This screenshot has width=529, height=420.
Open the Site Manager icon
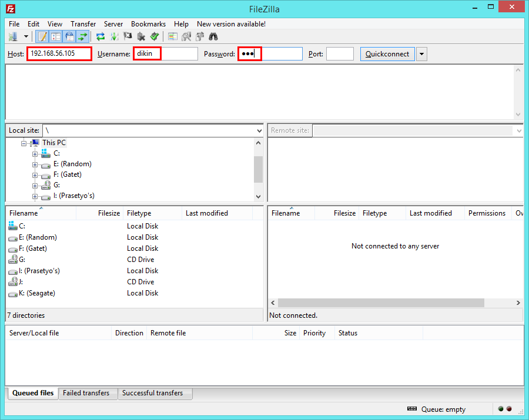pos(13,36)
